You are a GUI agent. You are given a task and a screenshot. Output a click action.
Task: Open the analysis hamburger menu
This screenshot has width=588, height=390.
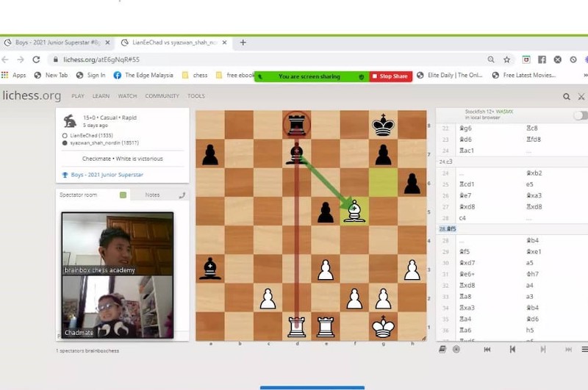584,349
